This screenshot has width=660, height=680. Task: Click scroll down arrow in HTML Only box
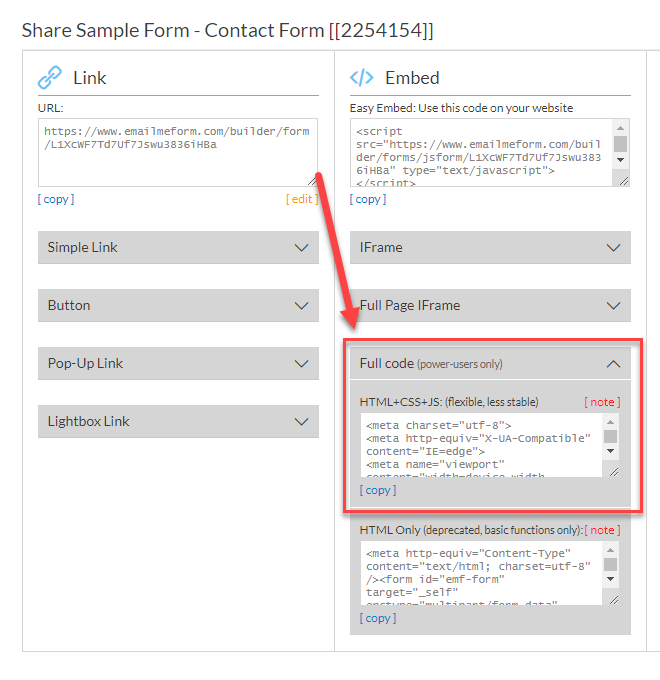[x=611, y=579]
